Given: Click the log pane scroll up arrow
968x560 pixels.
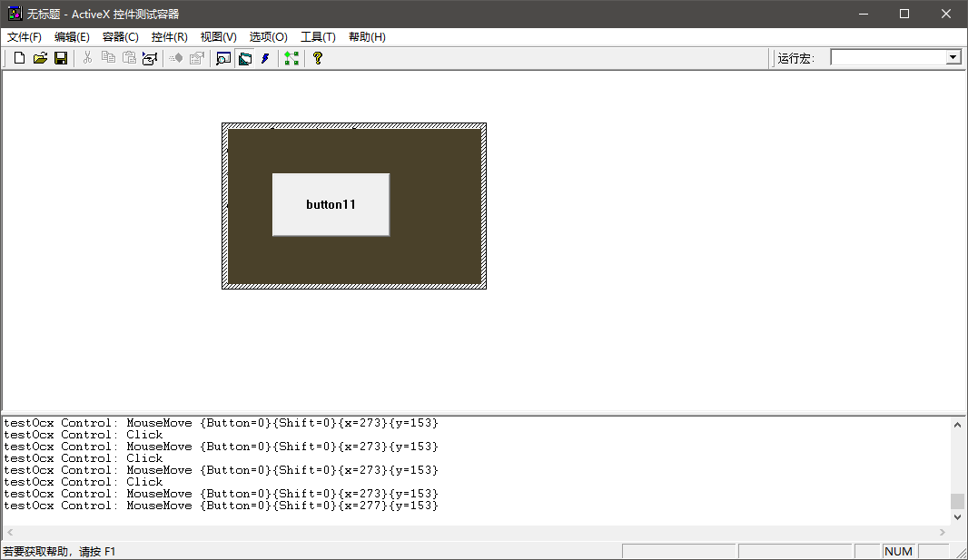Looking at the screenshot, I should (x=957, y=424).
